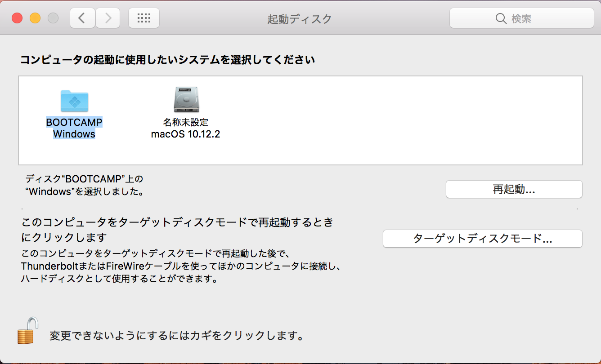The image size is (601, 364).
Task: Click the BOOTCAMP disk label text
Action: point(74,122)
